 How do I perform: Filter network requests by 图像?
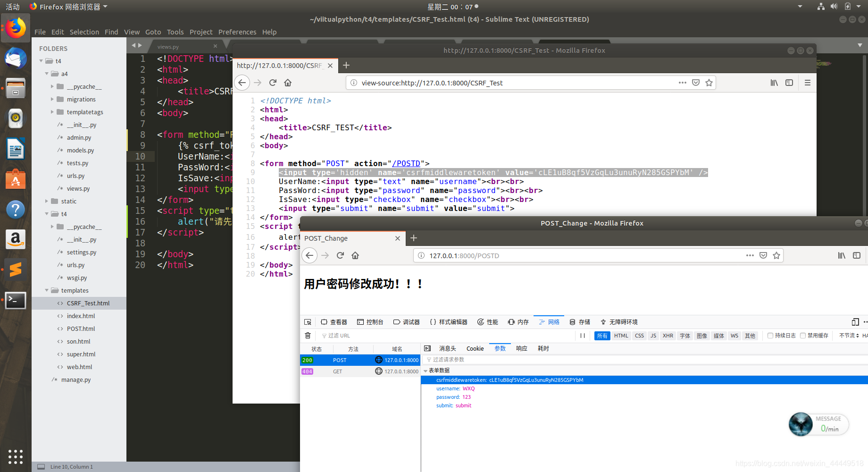coord(702,336)
